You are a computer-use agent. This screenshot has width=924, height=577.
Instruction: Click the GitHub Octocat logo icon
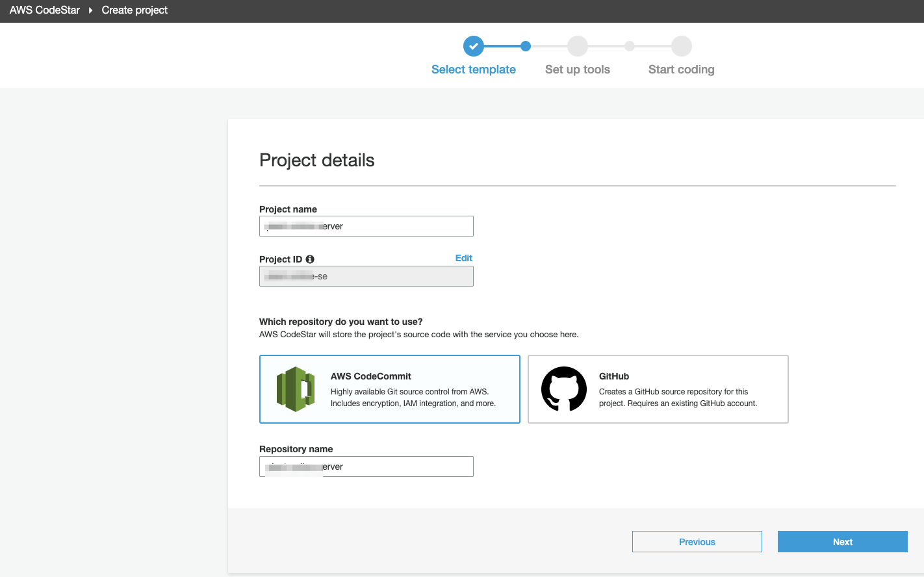click(x=564, y=389)
